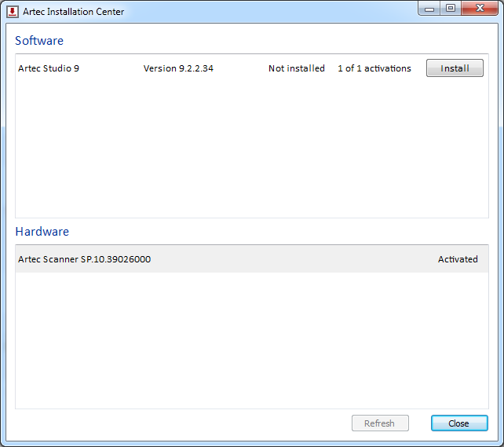Maximize the Artec Installation Center window
The image size is (504, 447).
[x=451, y=9]
